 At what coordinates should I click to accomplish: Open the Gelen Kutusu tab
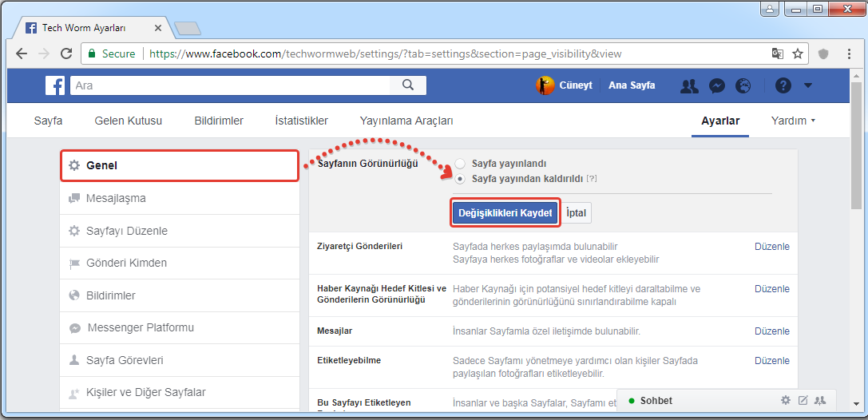coord(128,121)
